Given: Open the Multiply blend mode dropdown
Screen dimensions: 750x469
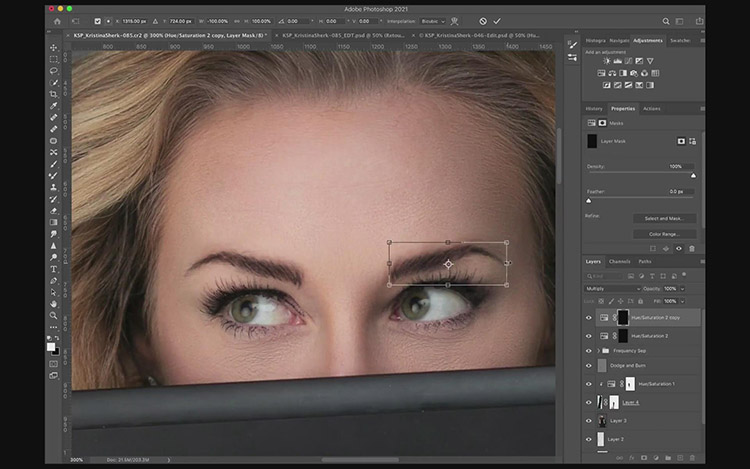Looking at the screenshot, I should click(x=613, y=288).
